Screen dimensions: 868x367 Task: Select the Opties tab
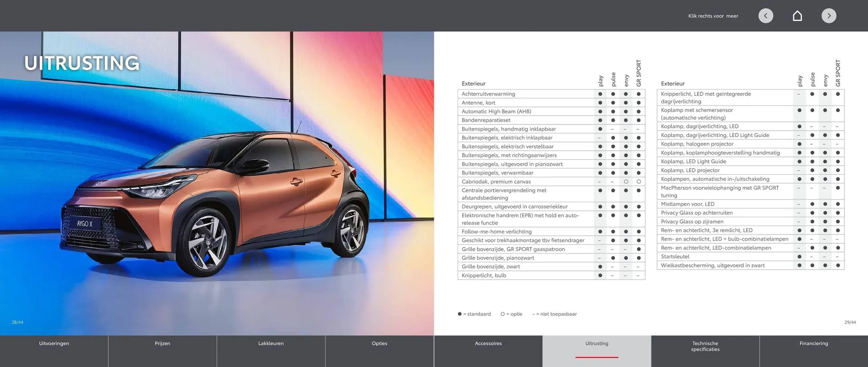380,351
